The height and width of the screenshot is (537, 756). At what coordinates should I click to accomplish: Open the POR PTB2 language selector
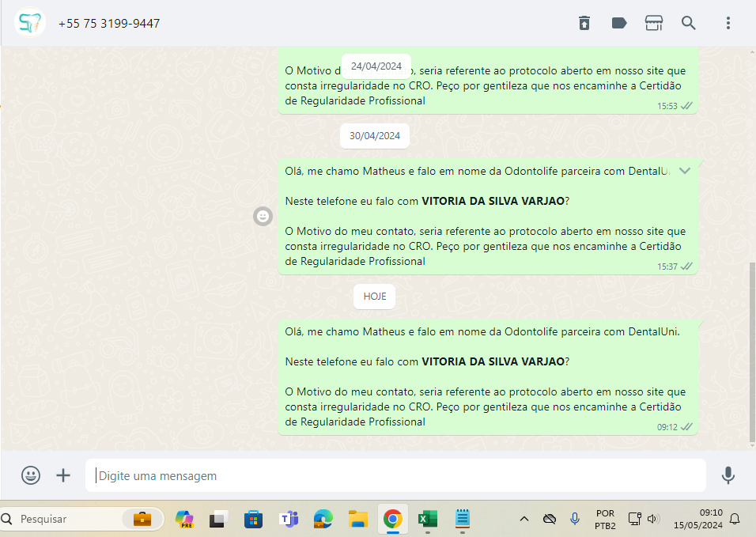coord(605,519)
